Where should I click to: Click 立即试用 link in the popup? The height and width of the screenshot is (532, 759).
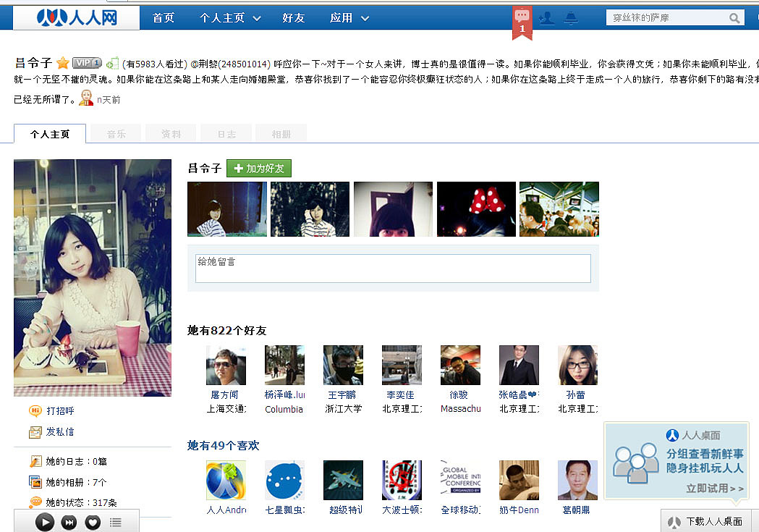point(714,489)
